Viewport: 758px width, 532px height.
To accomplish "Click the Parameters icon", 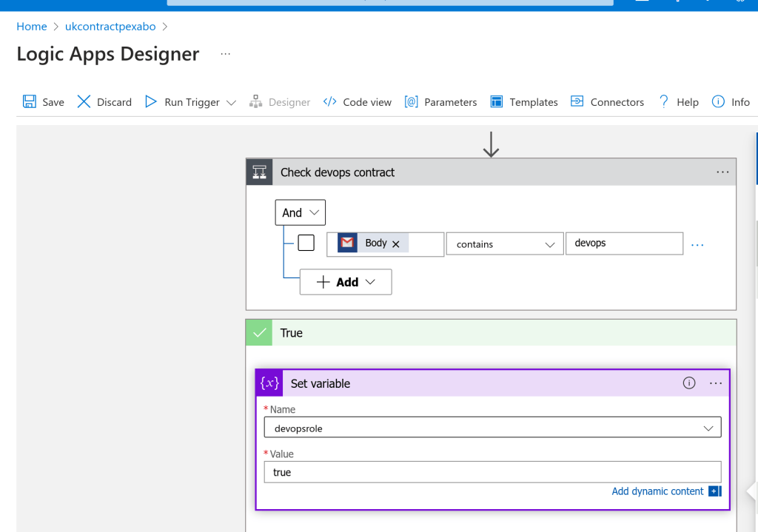I will point(411,101).
